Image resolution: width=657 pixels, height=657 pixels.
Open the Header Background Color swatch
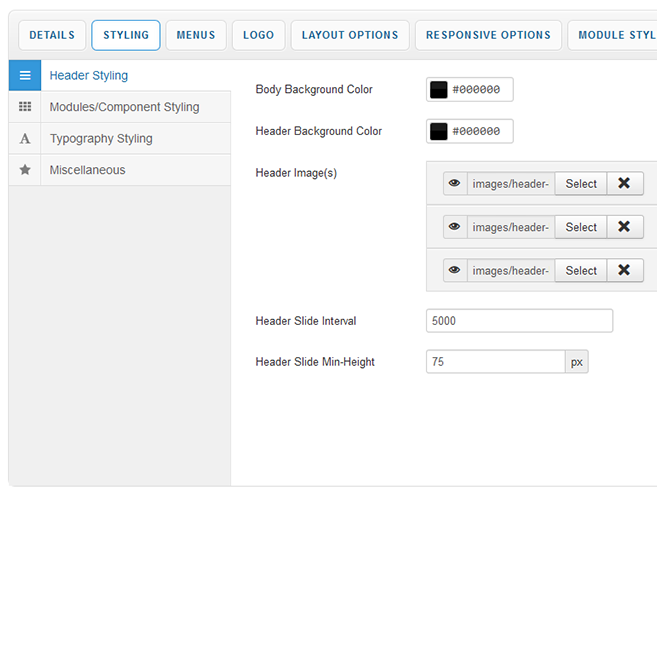(x=439, y=132)
